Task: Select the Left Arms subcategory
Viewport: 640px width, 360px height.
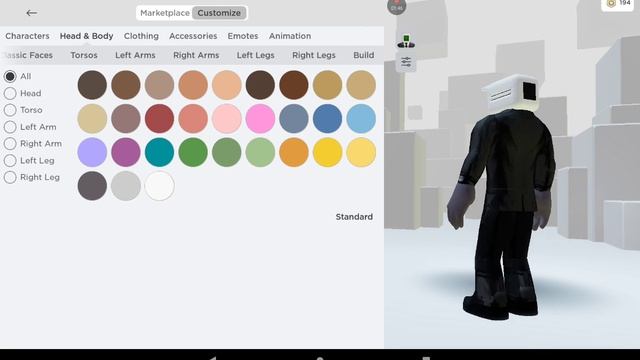Action: [135, 55]
